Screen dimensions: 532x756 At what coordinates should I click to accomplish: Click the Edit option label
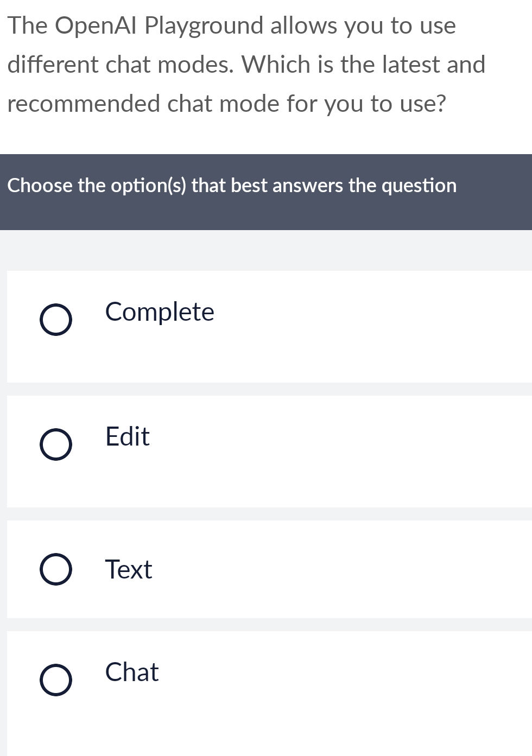(126, 437)
